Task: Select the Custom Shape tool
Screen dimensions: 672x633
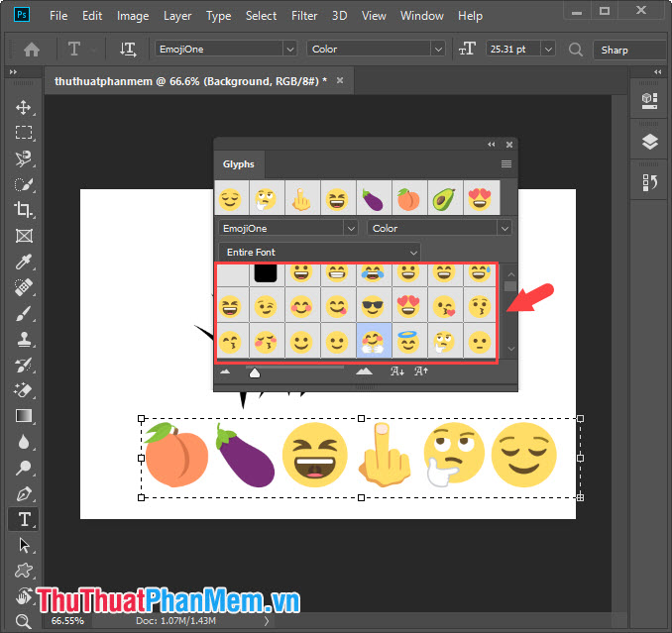Action: coord(24,571)
